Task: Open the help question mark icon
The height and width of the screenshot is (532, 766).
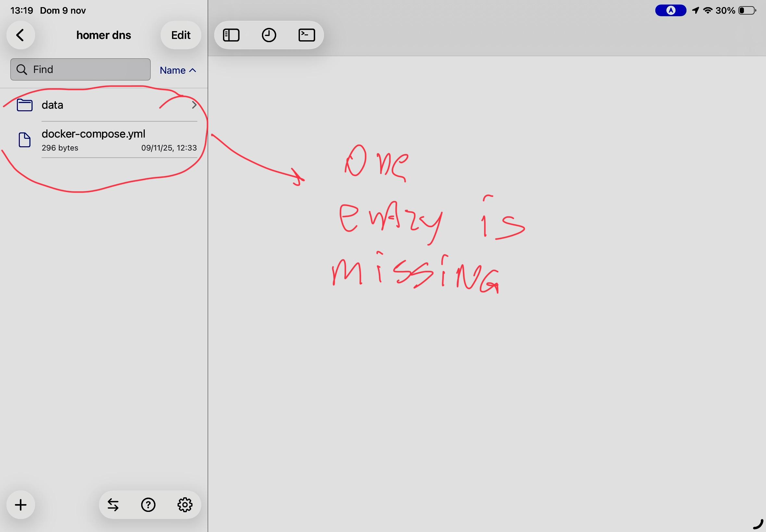Action: [x=148, y=505]
